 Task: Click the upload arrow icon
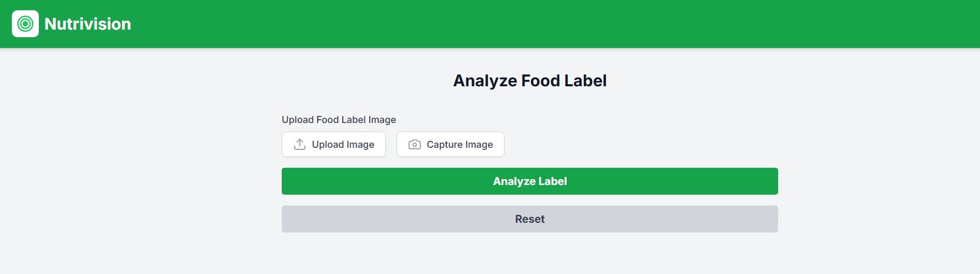[x=300, y=145]
